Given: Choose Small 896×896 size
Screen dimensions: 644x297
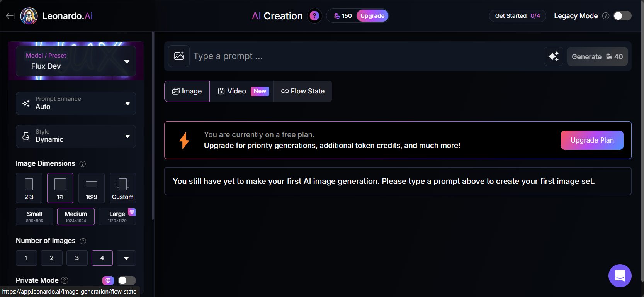Looking at the screenshot, I should click(34, 217).
